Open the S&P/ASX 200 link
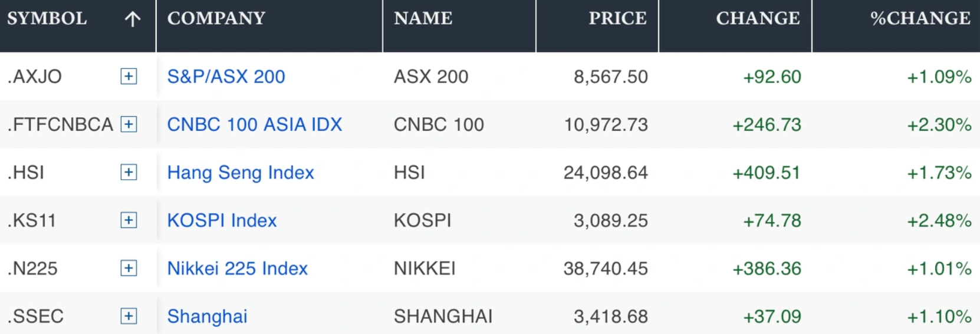This screenshot has width=980, height=334. [x=226, y=77]
